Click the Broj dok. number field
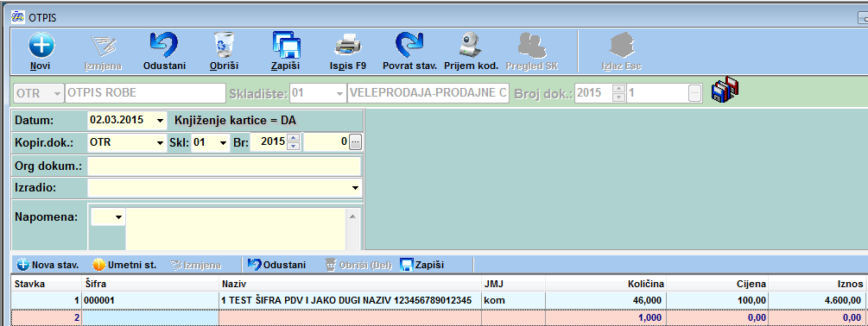Image resolution: width=868 pixels, height=326 pixels. pos(657,93)
